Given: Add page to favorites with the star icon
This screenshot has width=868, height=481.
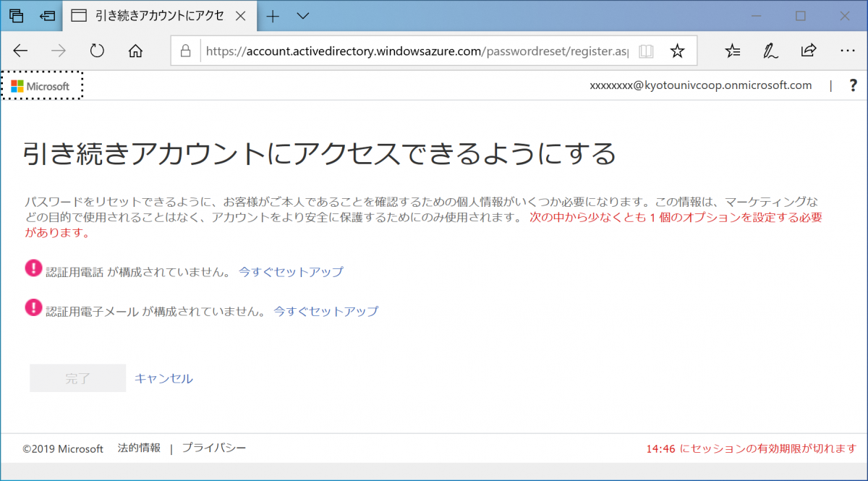Looking at the screenshot, I should 677,51.
